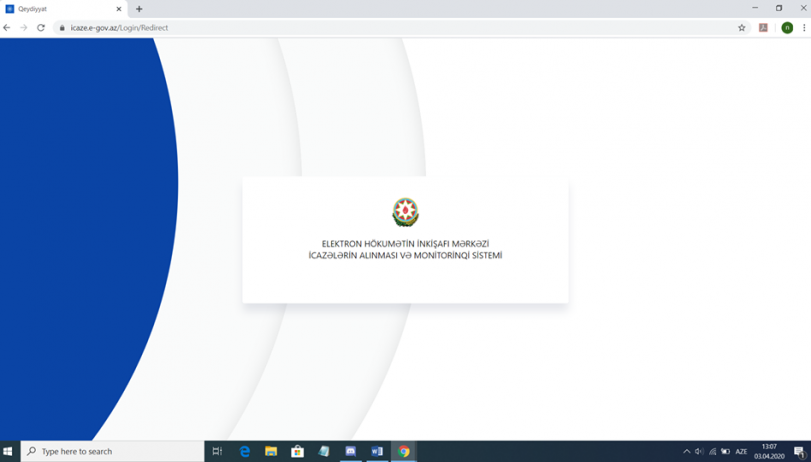The width and height of the screenshot is (811, 462).
Task: Click the padlock site security icon
Action: tap(62, 28)
